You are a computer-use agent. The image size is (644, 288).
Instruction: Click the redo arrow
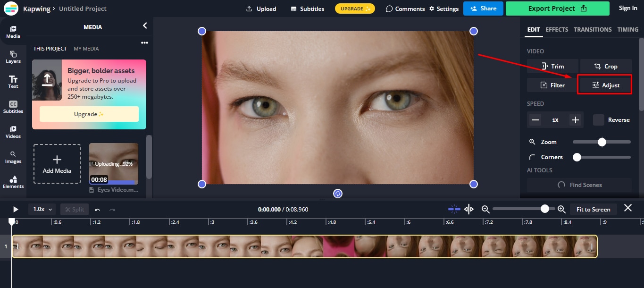coord(112,209)
